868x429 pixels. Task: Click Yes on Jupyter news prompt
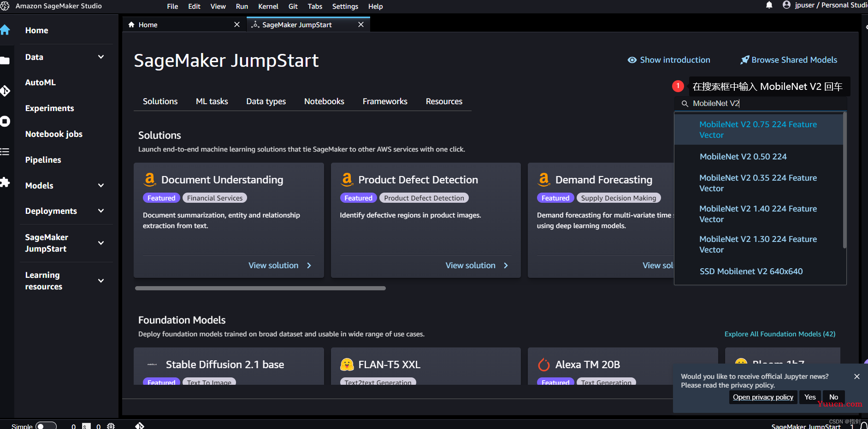[x=810, y=397]
